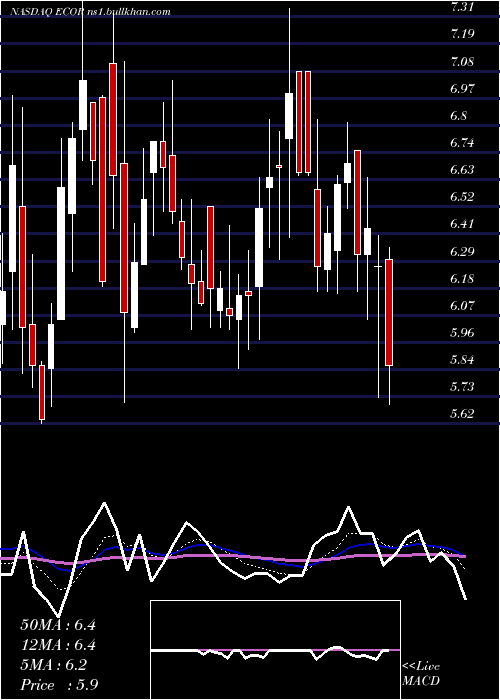Viewport: 500px width, 700px height.
Task: Click the 7.31 price axis label
Action: click(462, 7)
